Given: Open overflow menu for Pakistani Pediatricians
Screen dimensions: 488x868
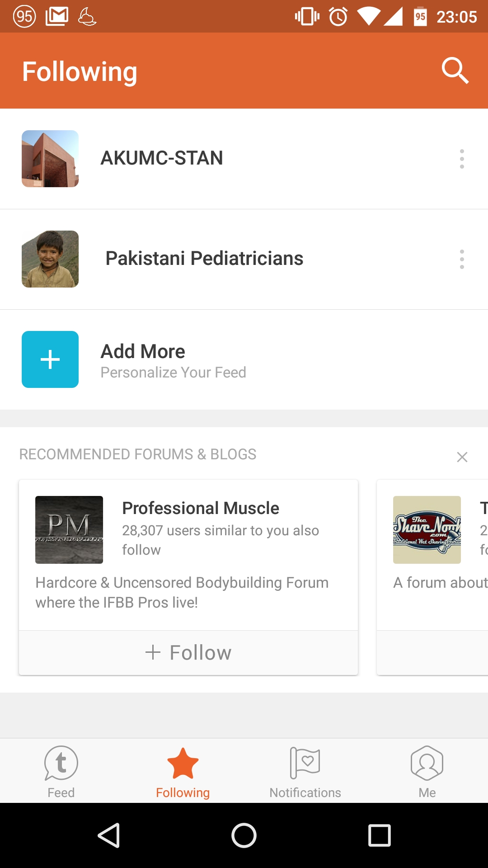Looking at the screenshot, I should [461, 259].
